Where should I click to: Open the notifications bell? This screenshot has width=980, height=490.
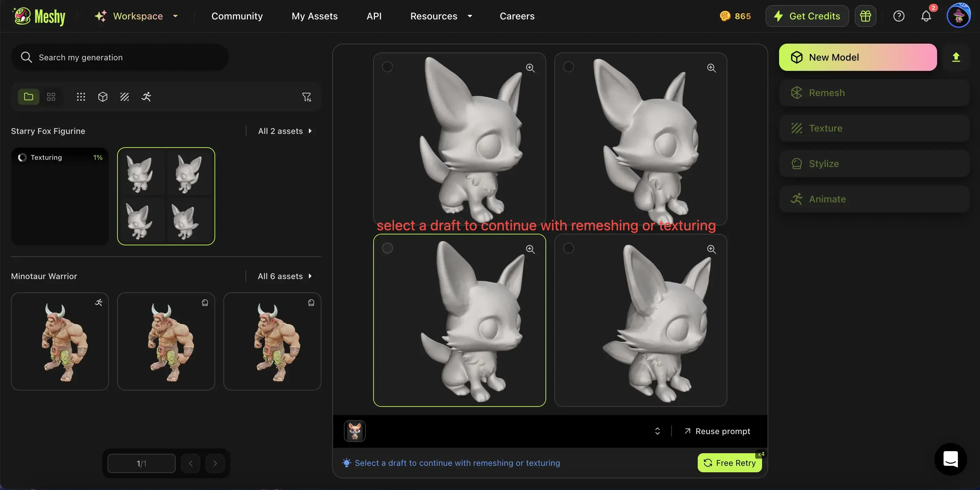coord(926,16)
